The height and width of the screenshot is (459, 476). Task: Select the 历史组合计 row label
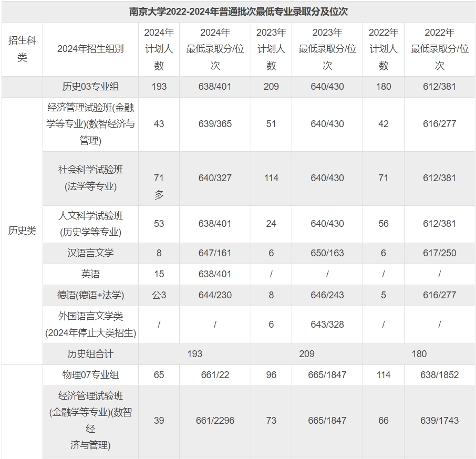click(90, 354)
